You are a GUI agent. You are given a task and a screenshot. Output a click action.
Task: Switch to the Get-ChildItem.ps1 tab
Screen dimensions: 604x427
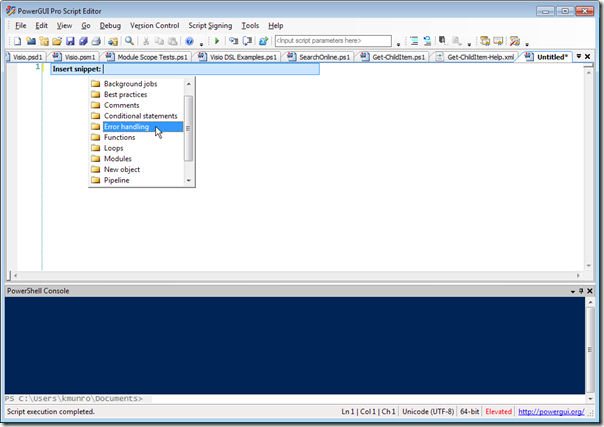[x=393, y=57]
